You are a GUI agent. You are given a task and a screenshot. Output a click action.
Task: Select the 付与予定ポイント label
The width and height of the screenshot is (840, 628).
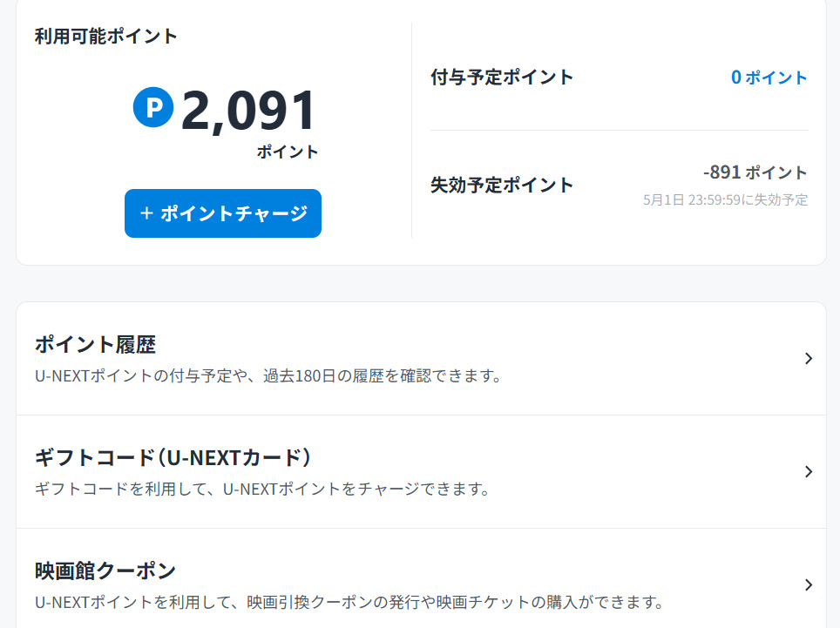coord(502,78)
